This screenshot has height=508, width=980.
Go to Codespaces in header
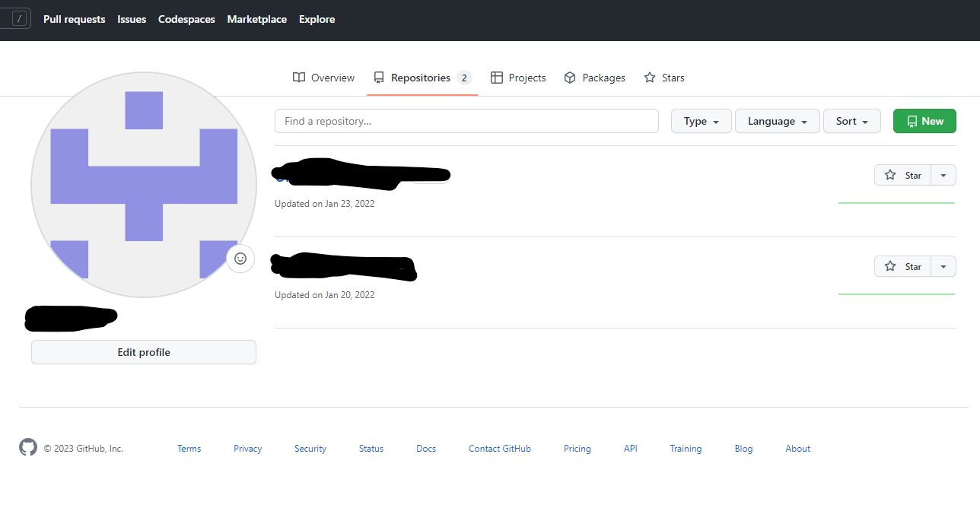186,19
